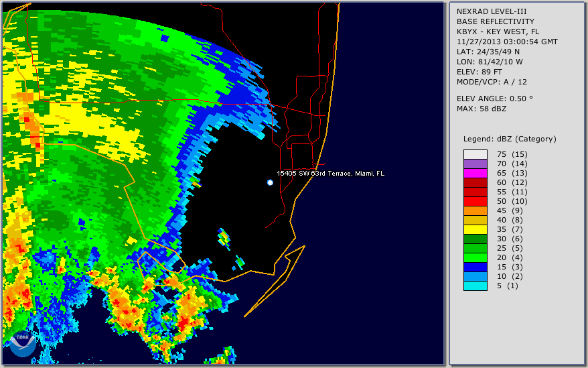Click the white location marker dot
This screenshot has width=588, height=368.
[270, 182]
